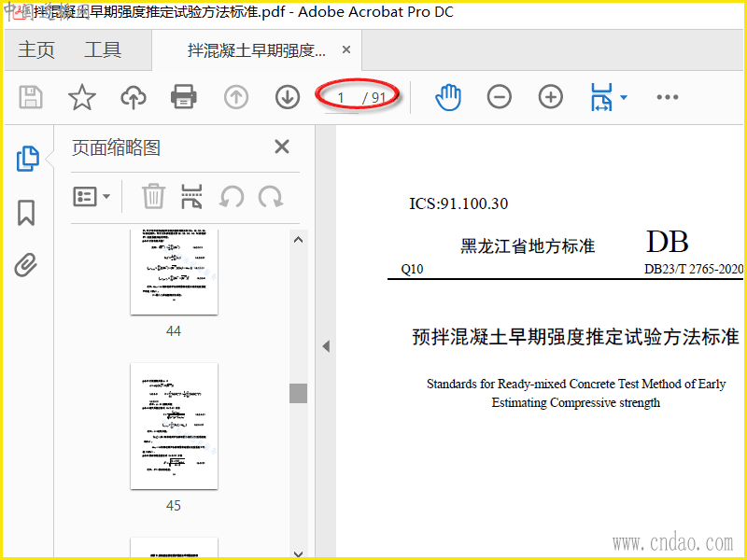
Task: Rotate pages counterclockwise
Action: [x=232, y=197]
